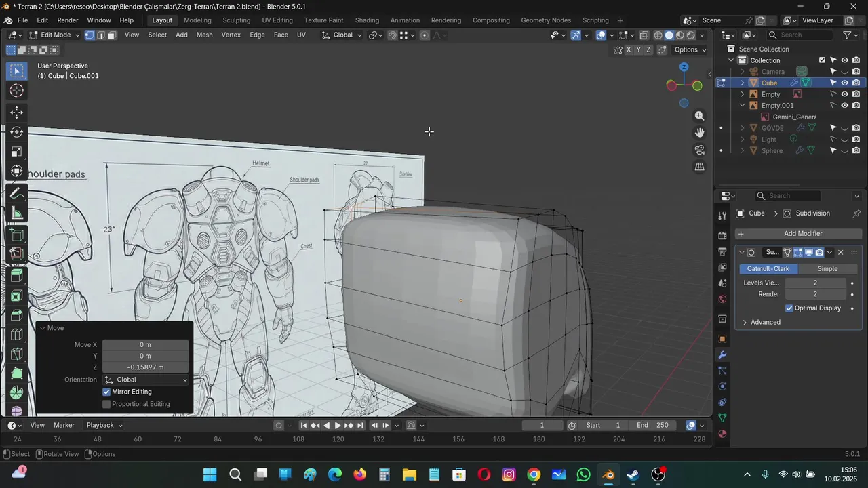Pick the Select Box tool

coord(17,71)
